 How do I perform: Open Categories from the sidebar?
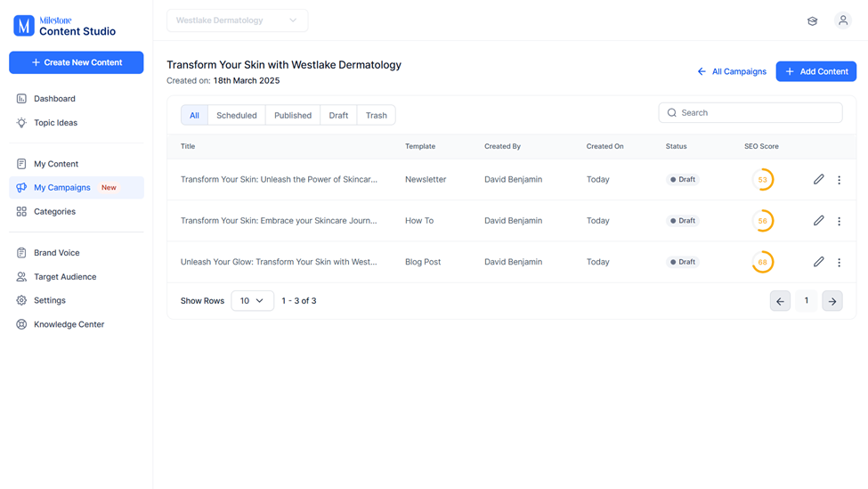coord(77,212)
